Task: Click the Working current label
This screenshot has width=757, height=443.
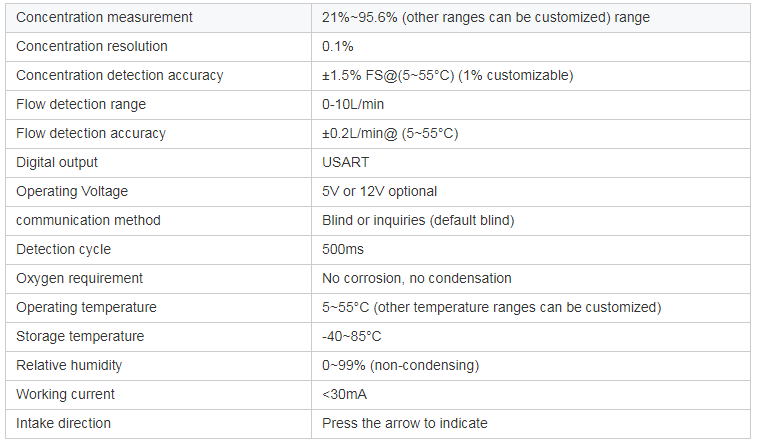Action: pos(65,394)
